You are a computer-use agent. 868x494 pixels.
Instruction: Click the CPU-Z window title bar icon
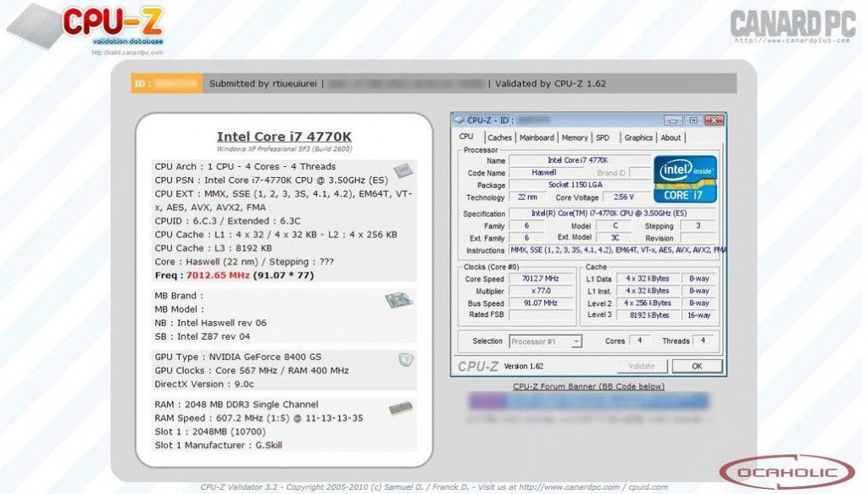[459, 119]
